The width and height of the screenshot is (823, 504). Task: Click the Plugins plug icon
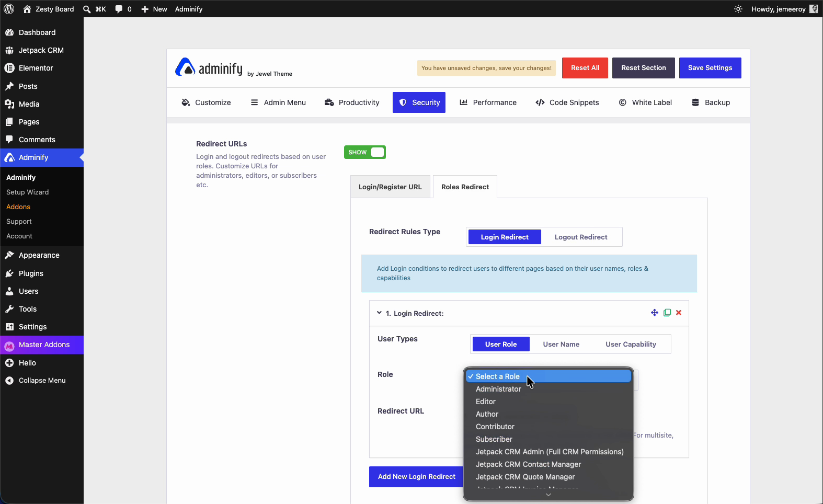[9, 273]
